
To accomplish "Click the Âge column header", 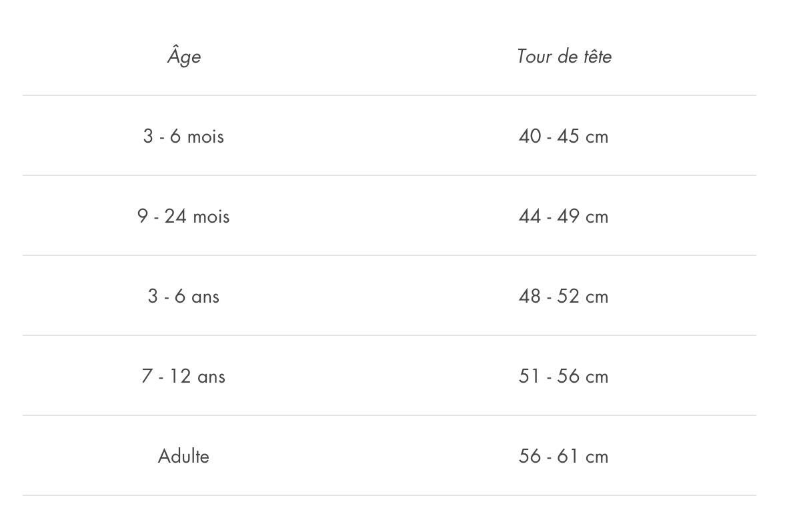I will tap(183, 57).
